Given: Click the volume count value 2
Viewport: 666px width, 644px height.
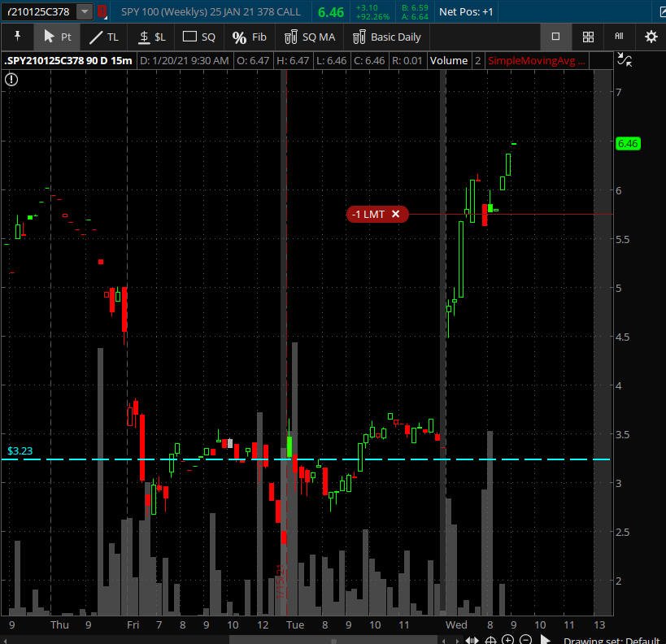Looking at the screenshot, I should click(x=478, y=61).
